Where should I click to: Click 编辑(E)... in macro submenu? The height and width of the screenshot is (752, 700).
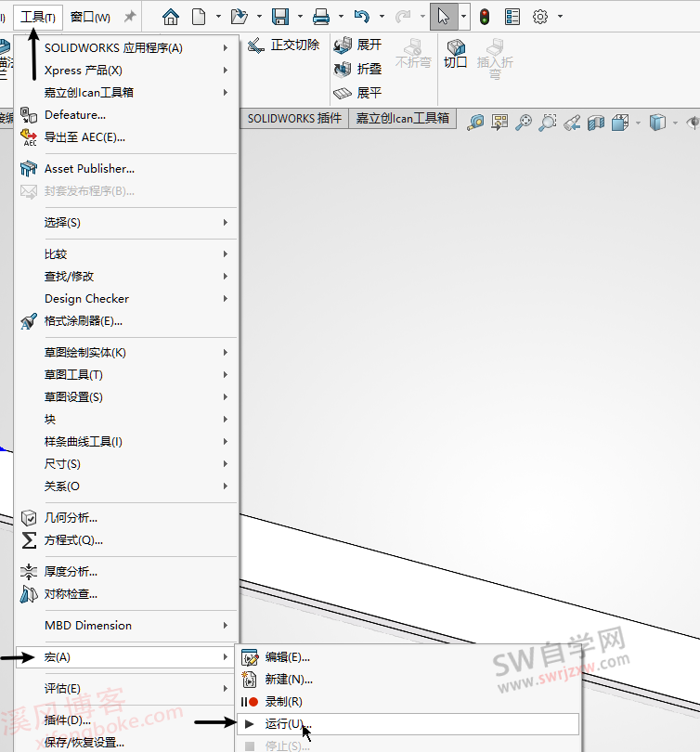pyautogui.click(x=408, y=657)
